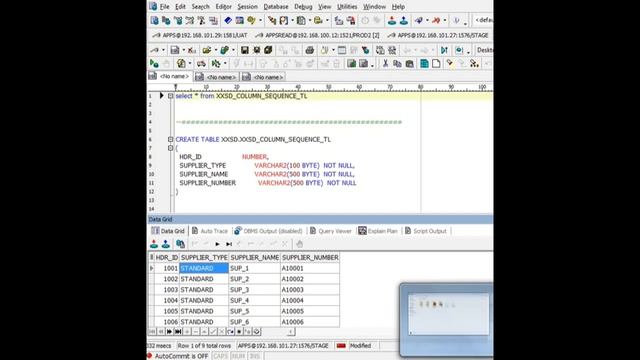640x360 pixels.
Task: Click the green Execute statement icon
Action: [154, 63]
